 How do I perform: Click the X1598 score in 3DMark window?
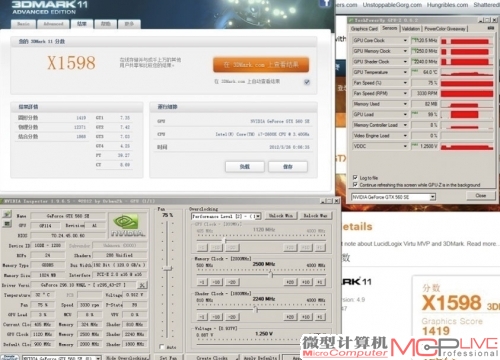click(71, 63)
